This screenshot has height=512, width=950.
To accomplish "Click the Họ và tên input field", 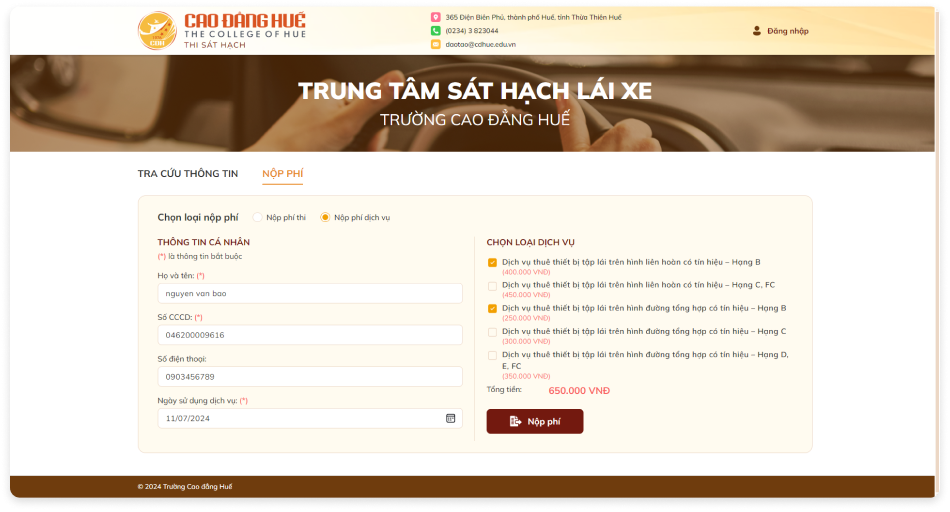I will [310, 293].
